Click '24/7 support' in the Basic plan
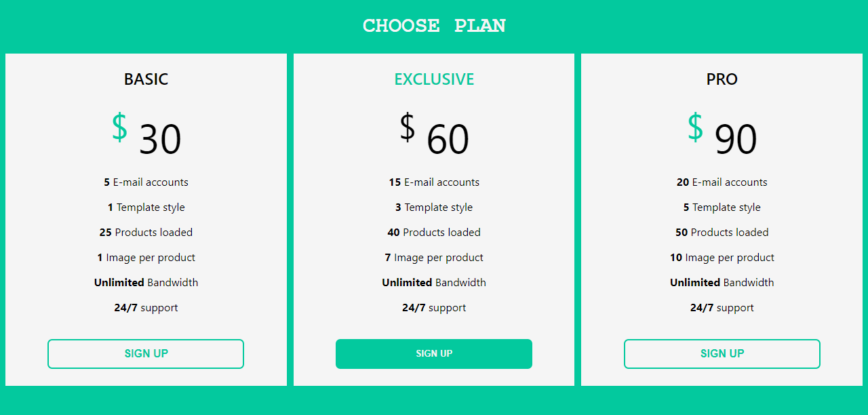The width and height of the screenshot is (868, 415). click(x=146, y=307)
